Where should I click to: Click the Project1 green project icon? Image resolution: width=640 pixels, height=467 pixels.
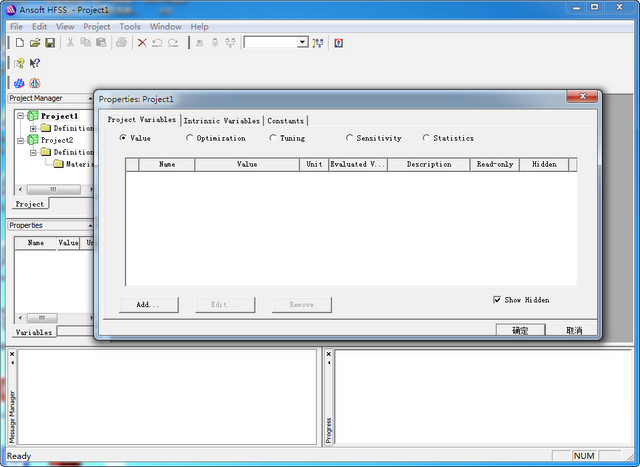pyautogui.click(x=33, y=116)
